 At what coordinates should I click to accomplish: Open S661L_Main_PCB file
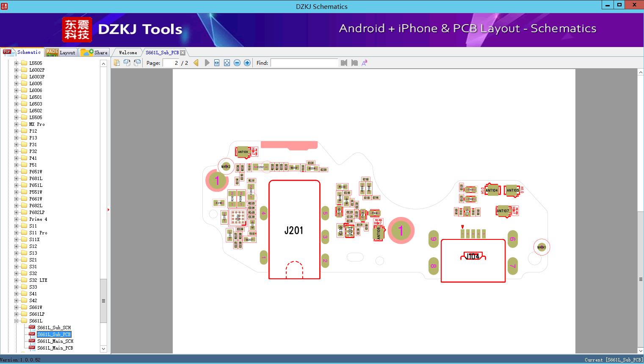55,348
